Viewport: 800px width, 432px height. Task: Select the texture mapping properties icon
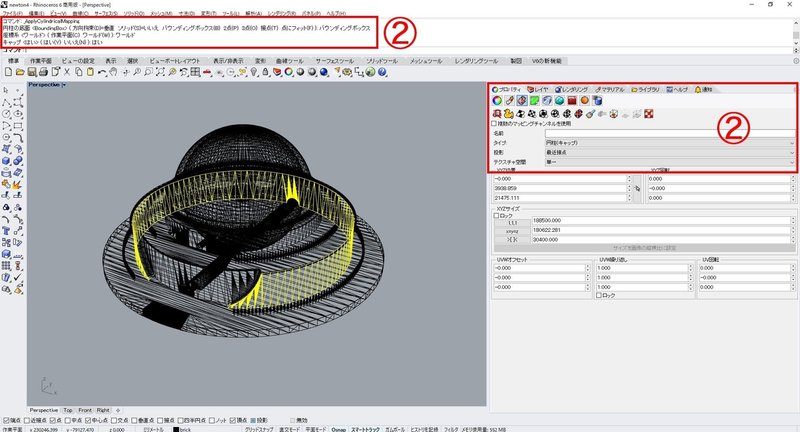point(523,100)
